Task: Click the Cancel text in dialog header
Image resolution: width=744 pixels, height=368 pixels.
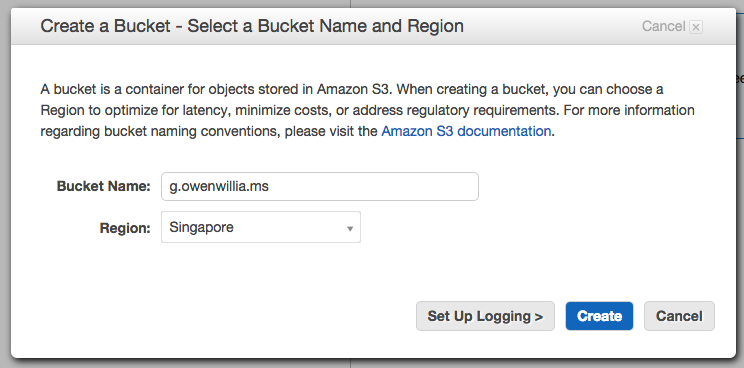Action: (x=663, y=26)
